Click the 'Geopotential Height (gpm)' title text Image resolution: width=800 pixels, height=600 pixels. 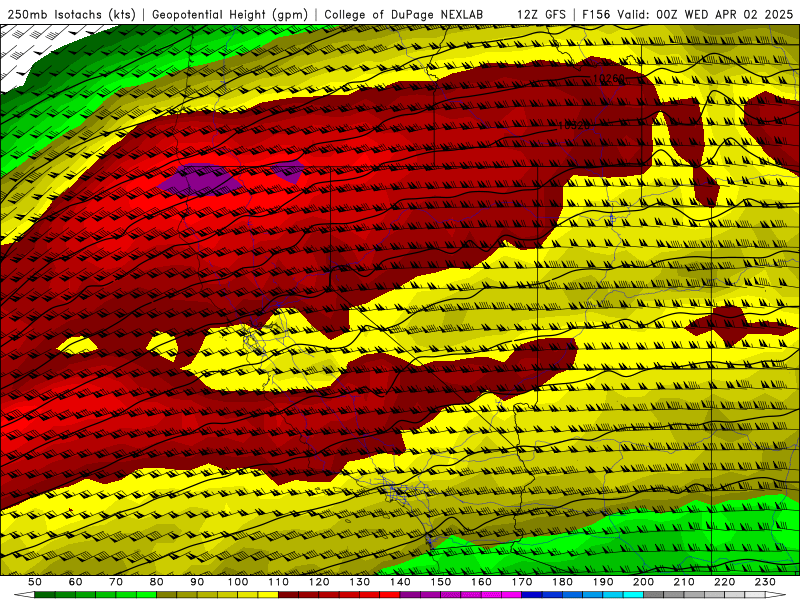coord(230,15)
